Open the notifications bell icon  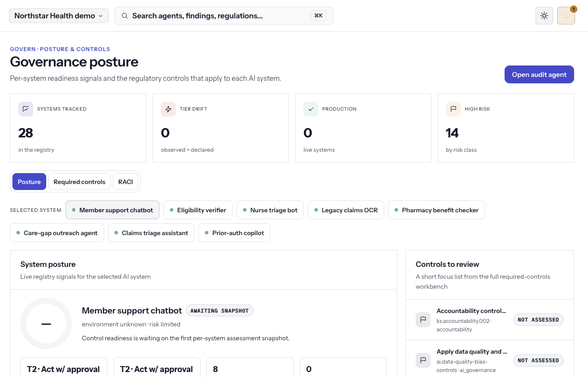click(566, 16)
